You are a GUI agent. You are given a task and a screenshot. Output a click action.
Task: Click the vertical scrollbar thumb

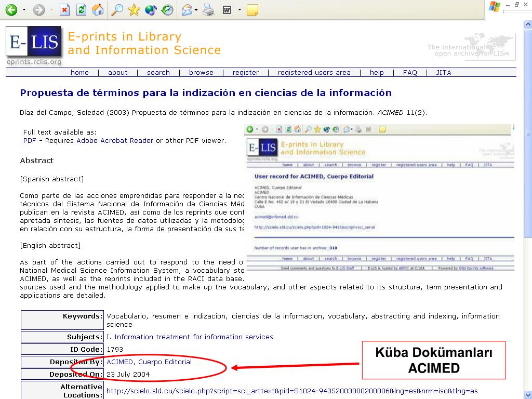[528, 133]
